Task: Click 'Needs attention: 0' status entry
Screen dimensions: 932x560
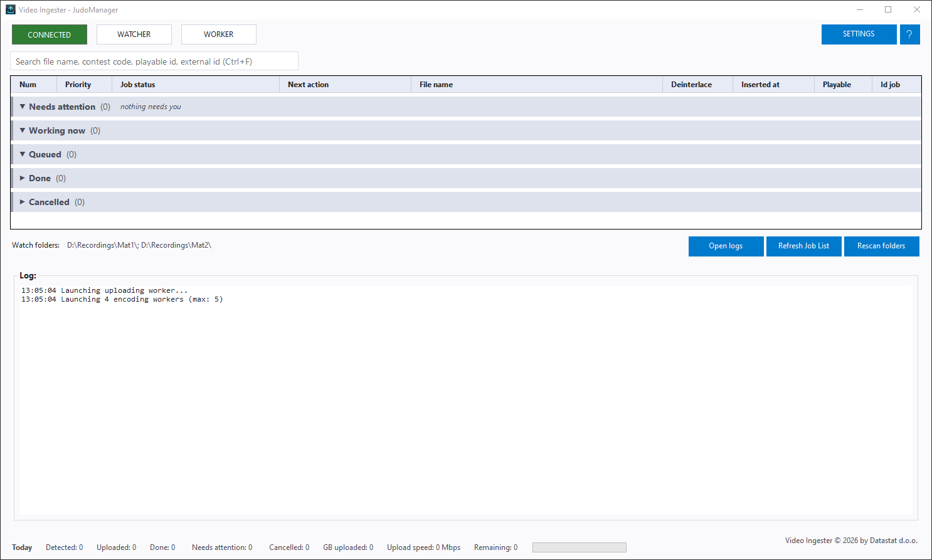Action: tap(222, 547)
